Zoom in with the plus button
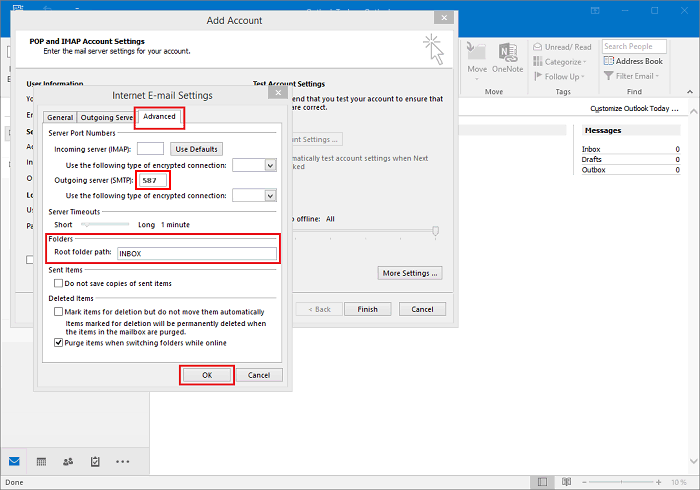Screen dimensions: 700x490 coord(658,482)
